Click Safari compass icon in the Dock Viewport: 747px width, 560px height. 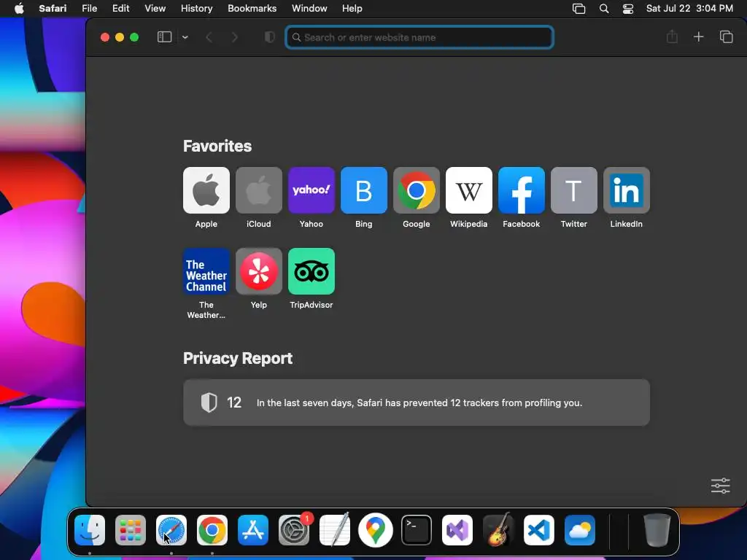171,530
